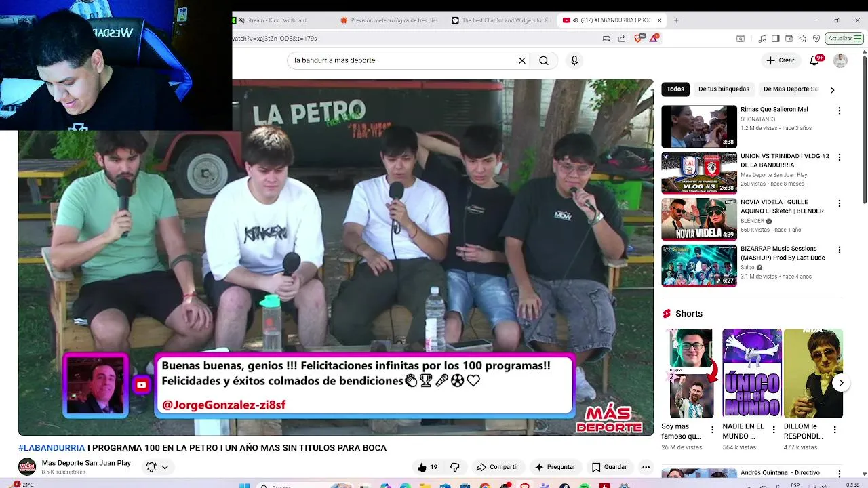Viewport: 868px width, 488px height.
Task: Open the Brave VPN shield icon
Action: pyautogui.click(x=816, y=39)
